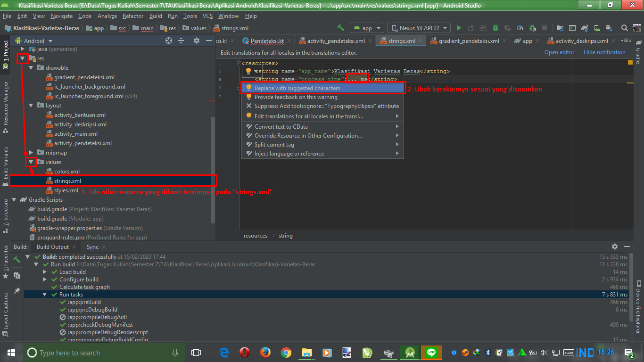This screenshot has width=644, height=362.
Task: Open the Nexus 5X API 22 device dropdown
Action: pos(419,28)
